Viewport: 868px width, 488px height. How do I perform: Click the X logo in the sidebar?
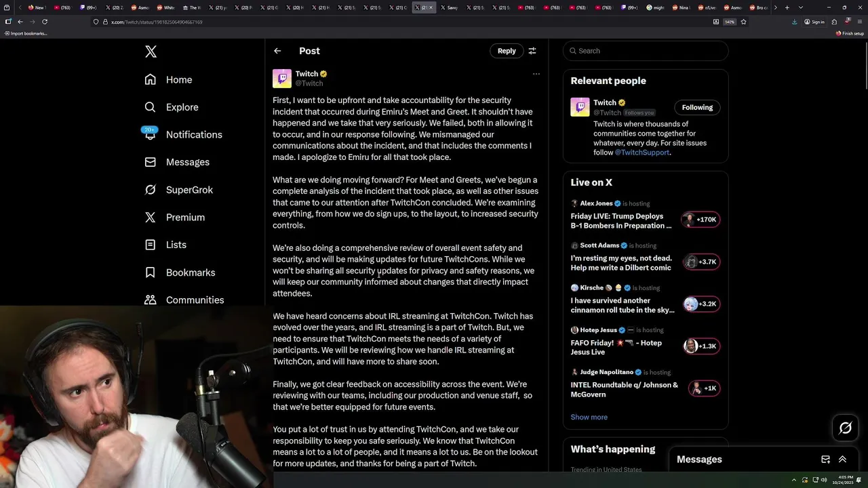[x=151, y=52]
